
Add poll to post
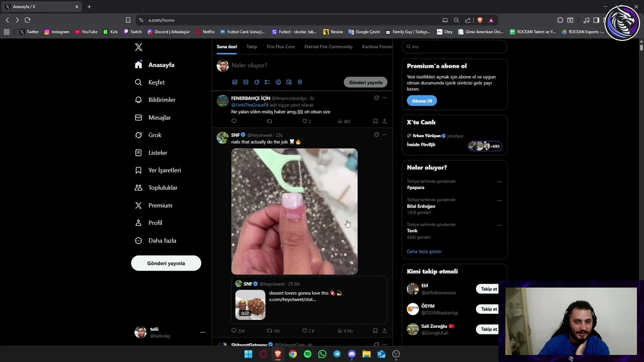[x=267, y=82]
